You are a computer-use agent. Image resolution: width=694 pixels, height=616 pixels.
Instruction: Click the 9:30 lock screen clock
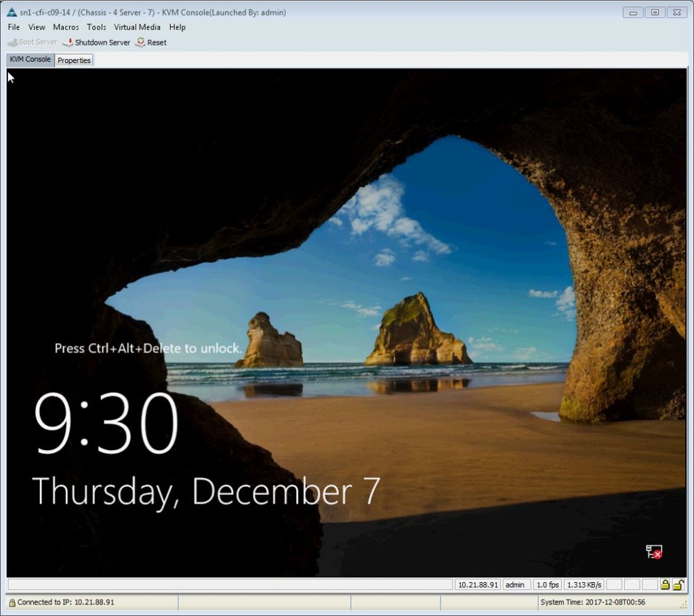[106, 424]
